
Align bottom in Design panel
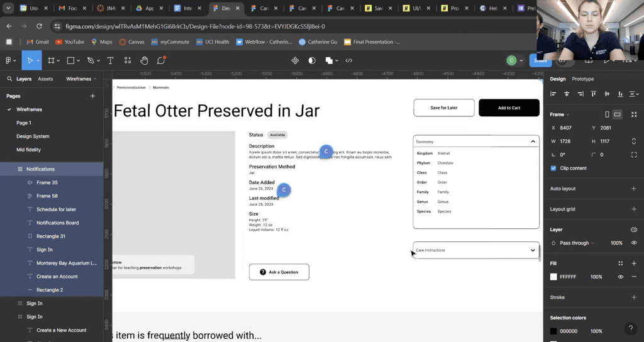621,94
